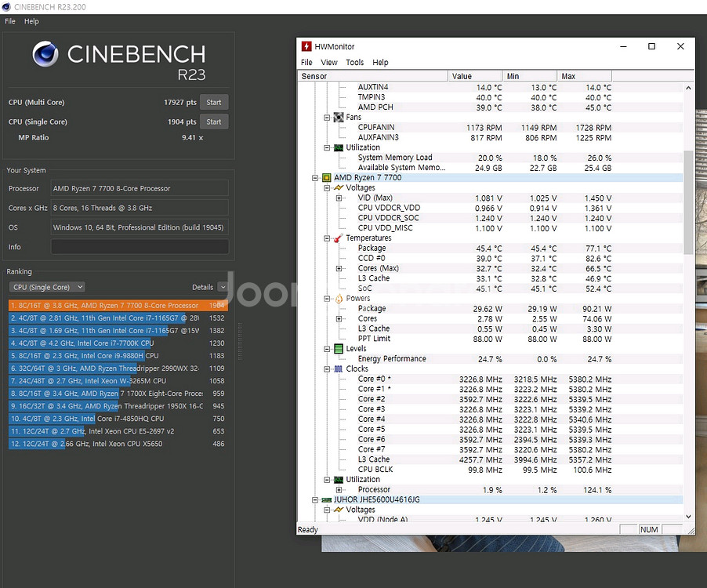Image resolution: width=707 pixels, height=588 pixels.
Task: Select ranking row Intel Xeon W-3265M
Action: tap(118, 381)
